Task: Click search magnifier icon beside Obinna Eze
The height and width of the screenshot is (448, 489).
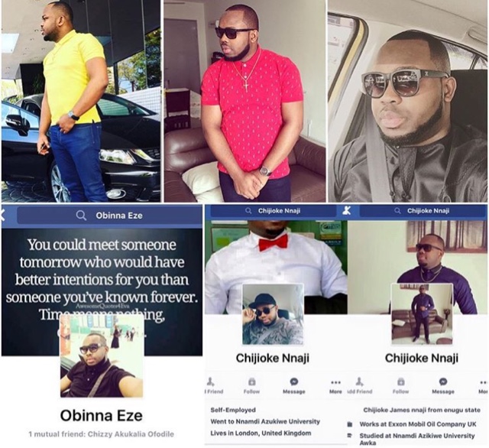Action: coord(81,216)
